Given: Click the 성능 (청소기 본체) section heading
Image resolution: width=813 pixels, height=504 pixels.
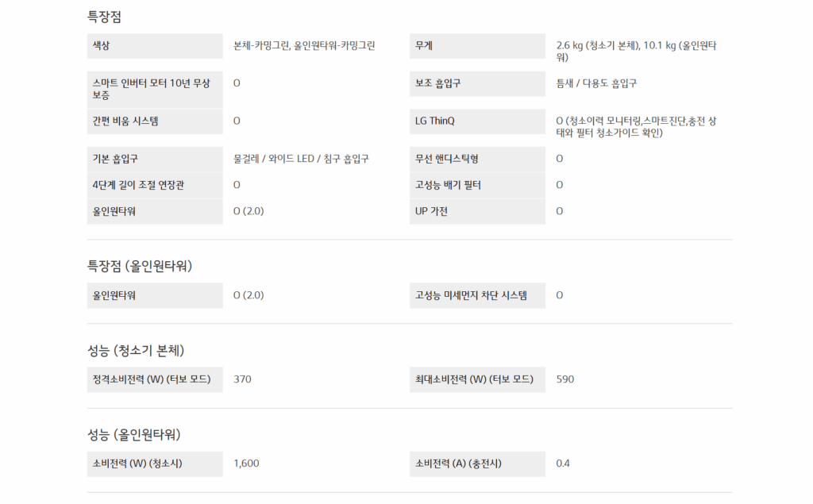Looking at the screenshot, I should [136, 350].
